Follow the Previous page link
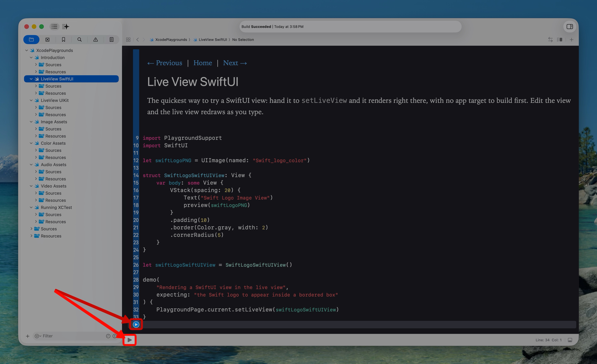 coord(165,63)
